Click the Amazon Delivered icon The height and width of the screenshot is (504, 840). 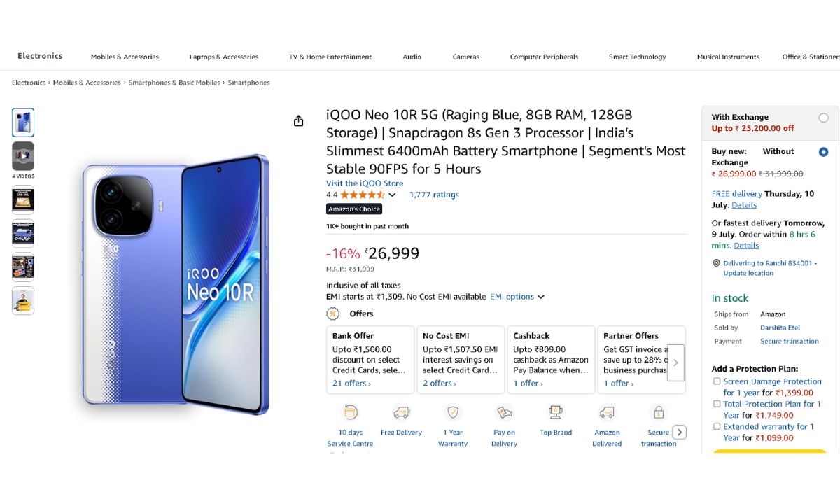click(607, 412)
